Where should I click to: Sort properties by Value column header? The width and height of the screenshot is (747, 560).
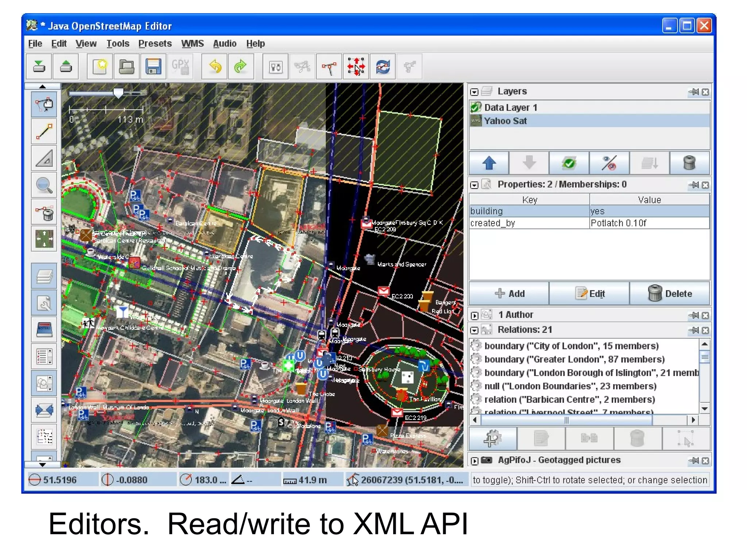649,200
